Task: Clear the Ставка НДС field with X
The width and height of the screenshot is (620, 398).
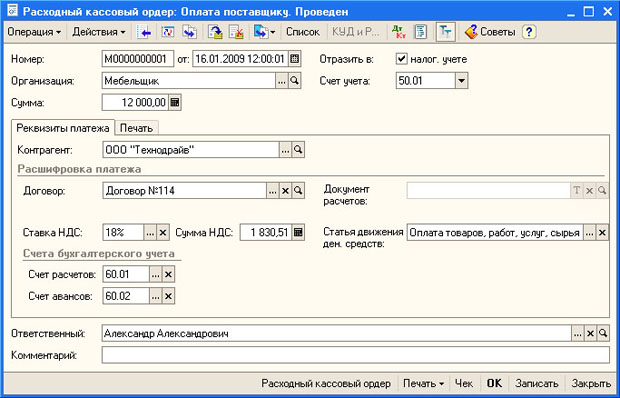Action: click(x=163, y=232)
